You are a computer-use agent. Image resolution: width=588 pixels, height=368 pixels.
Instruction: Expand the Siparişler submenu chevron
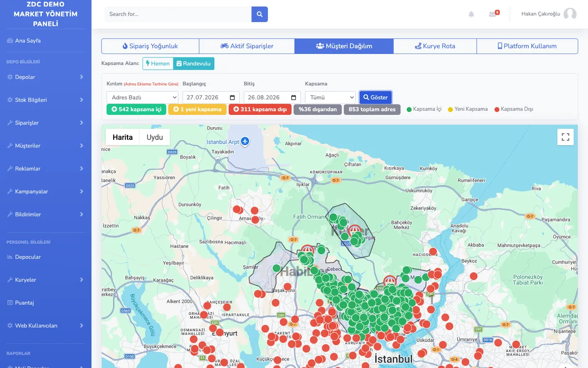(81, 123)
